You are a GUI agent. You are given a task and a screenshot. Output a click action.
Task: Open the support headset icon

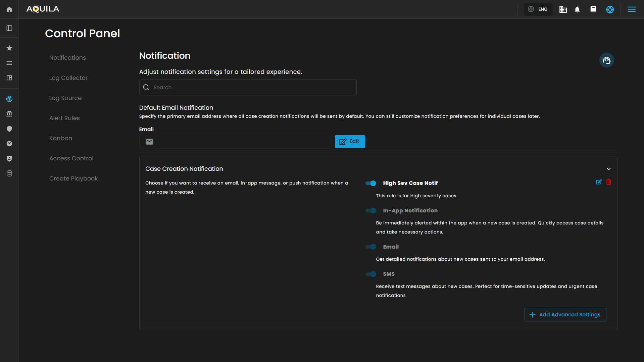pyautogui.click(x=606, y=60)
